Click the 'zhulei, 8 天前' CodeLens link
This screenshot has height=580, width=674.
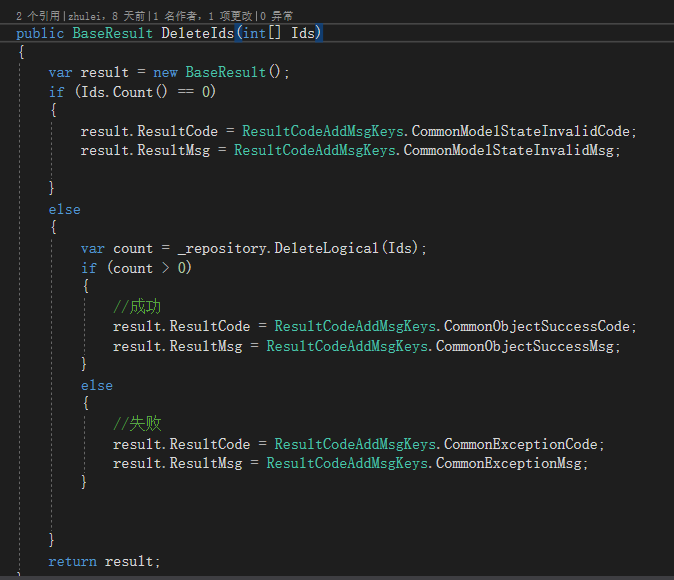(107, 16)
